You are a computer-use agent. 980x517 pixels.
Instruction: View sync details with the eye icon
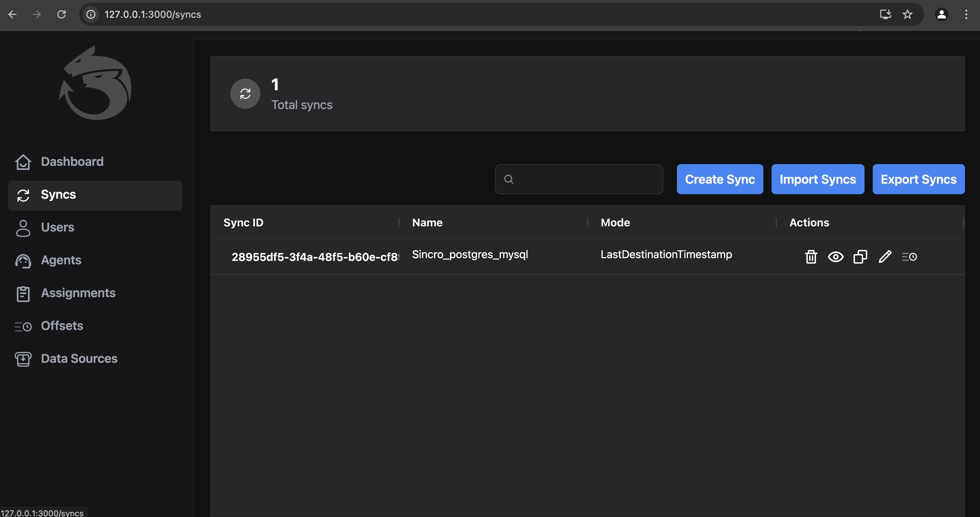pos(835,256)
